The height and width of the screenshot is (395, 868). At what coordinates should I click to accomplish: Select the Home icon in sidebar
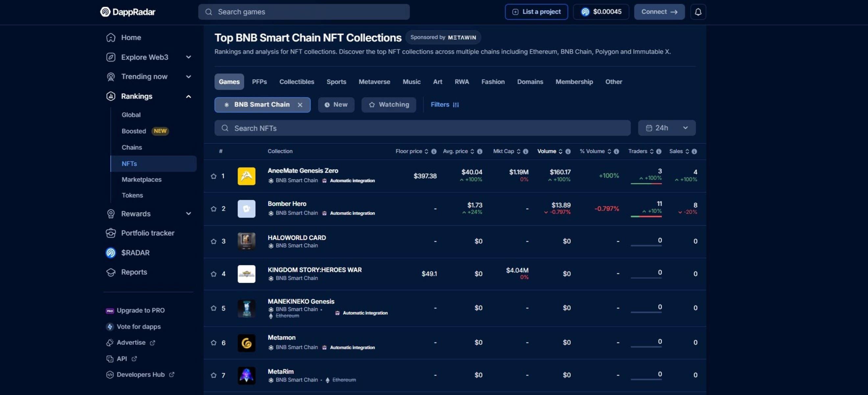111,38
